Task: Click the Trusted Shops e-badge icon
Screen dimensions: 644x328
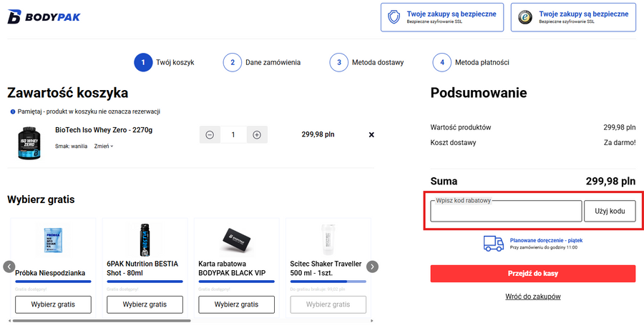Action: (525, 18)
